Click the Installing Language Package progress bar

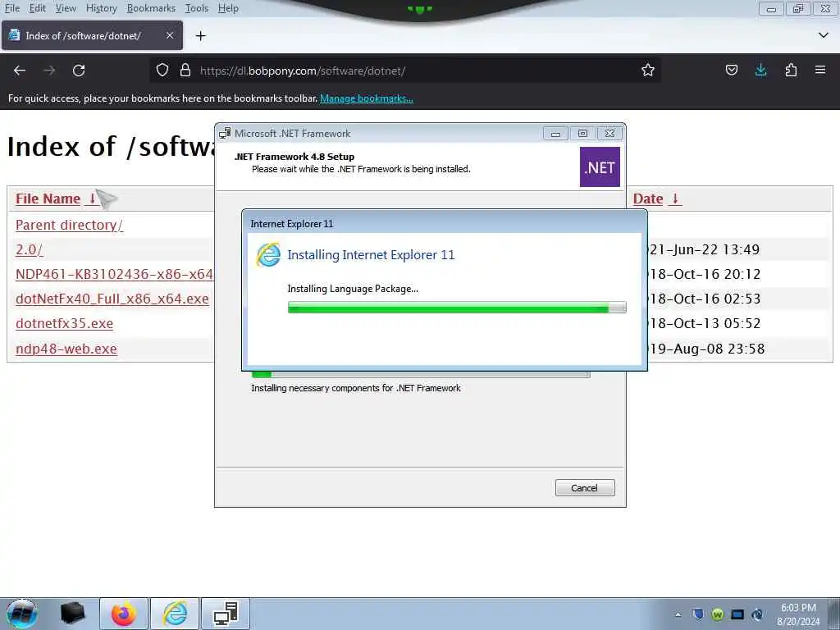tap(456, 307)
